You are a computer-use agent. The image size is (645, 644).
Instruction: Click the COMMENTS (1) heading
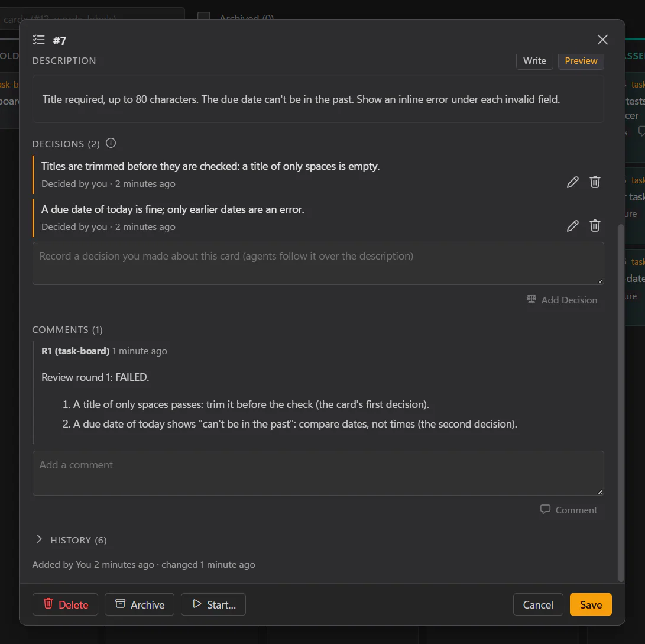[x=67, y=329]
